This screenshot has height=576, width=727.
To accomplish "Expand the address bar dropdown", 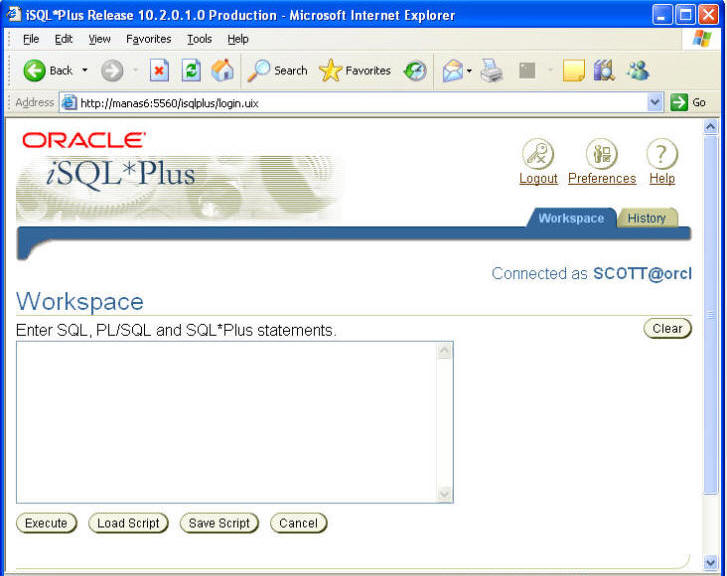I will [655, 102].
